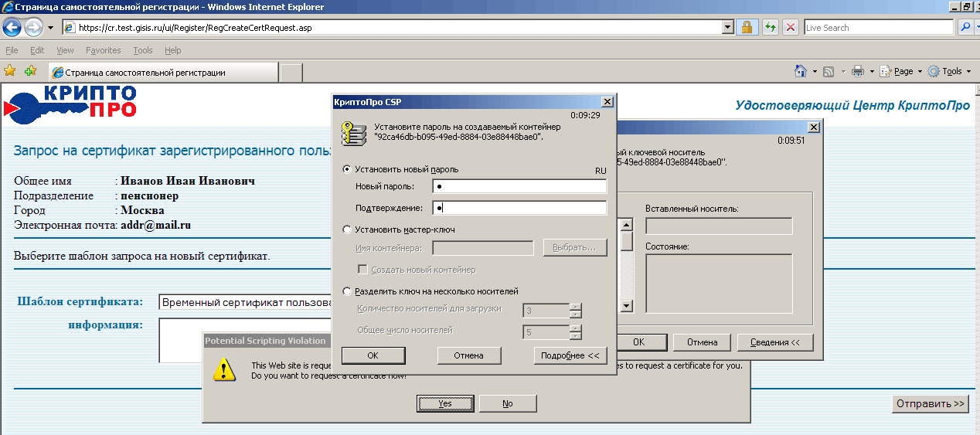Decrease 'Количество носителей для загрузки' spinner
This screenshot has width=980, height=435.
coord(575,314)
